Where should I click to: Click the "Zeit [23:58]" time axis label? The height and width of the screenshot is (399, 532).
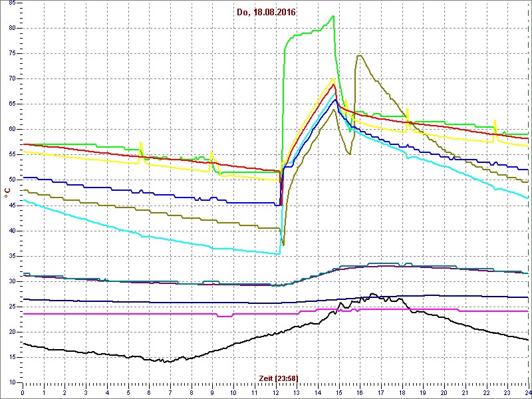point(279,378)
